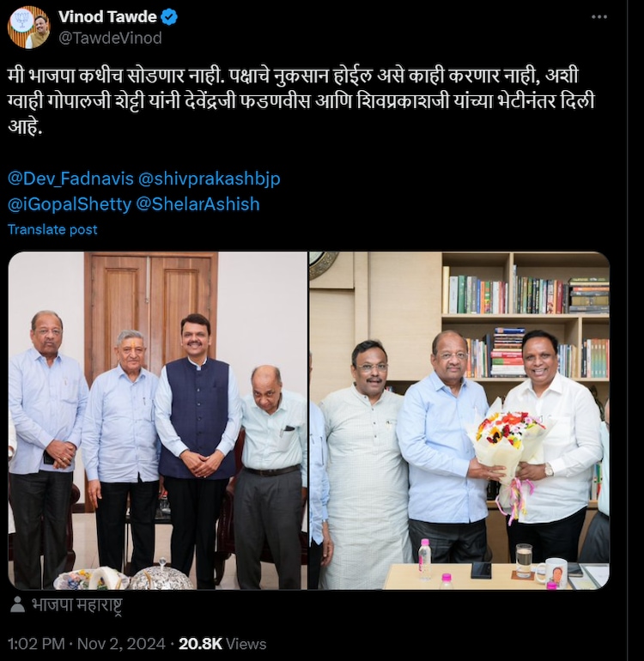The image size is (644, 661).
Task: Open the @shivprakashbjp mention
Action: (210, 179)
